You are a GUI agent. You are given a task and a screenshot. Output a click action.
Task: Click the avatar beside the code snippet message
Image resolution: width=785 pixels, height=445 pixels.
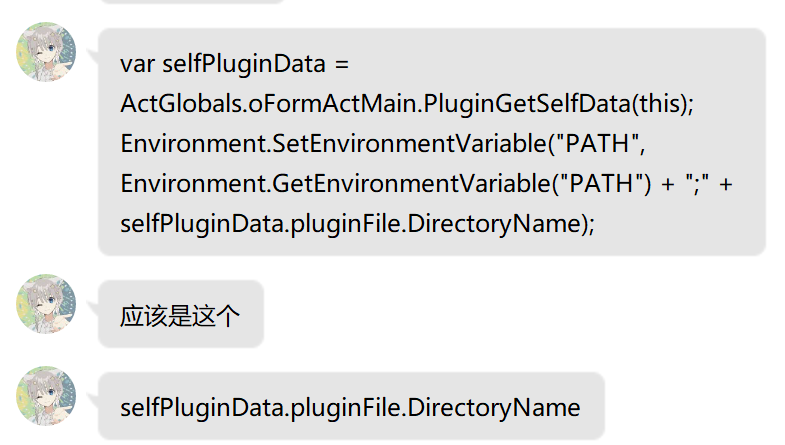46,52
